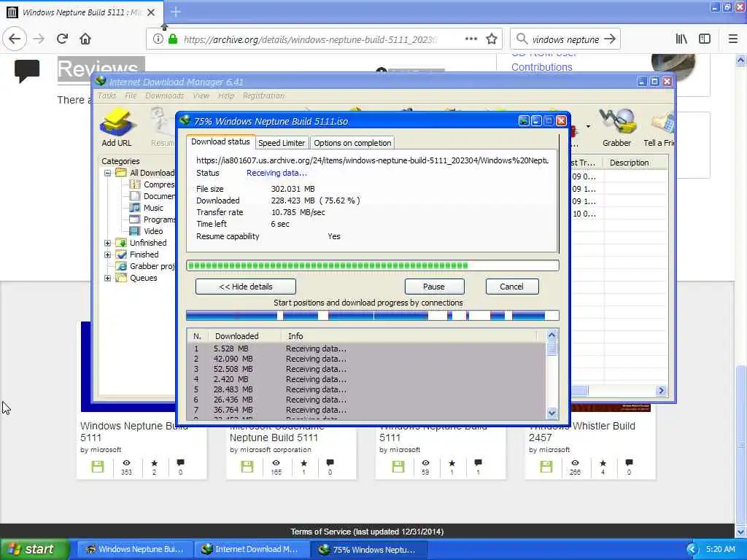Select the Music category icon
Screen dimensions: 747x560
[x=135, y=208]
